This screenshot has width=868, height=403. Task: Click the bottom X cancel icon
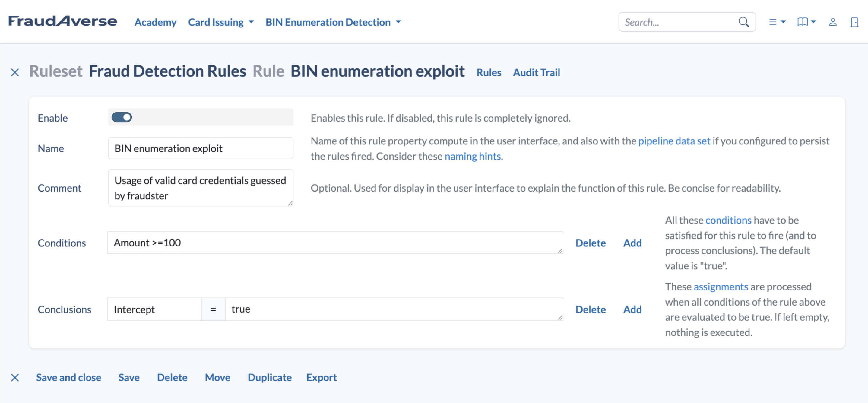click(15, 377)
